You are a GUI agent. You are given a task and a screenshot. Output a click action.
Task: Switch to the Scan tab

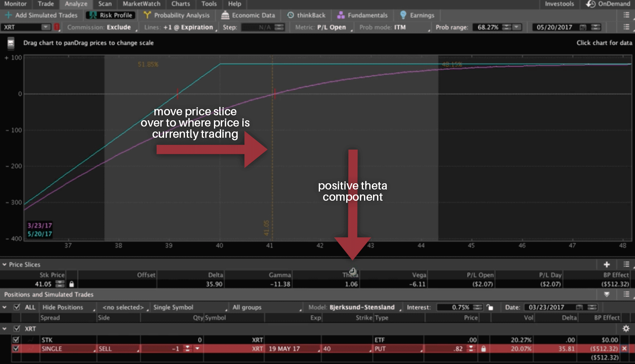(x=105, y=4)
